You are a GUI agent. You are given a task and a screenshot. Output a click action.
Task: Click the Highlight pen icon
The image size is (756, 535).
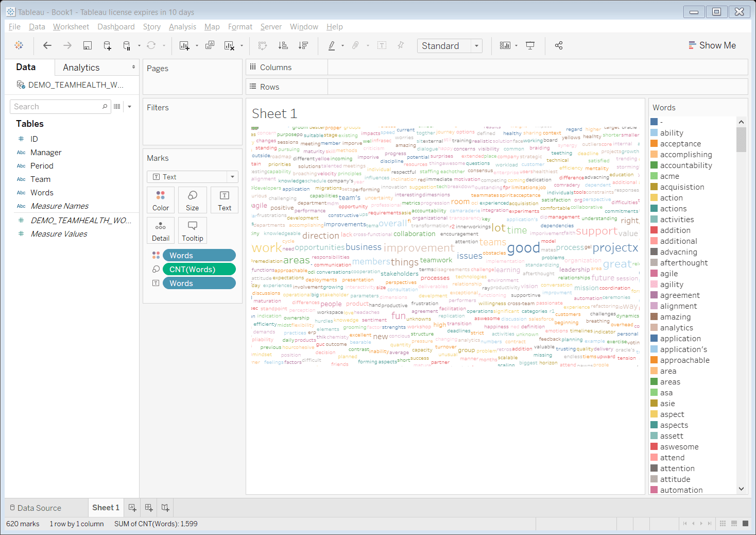(332, 45)
